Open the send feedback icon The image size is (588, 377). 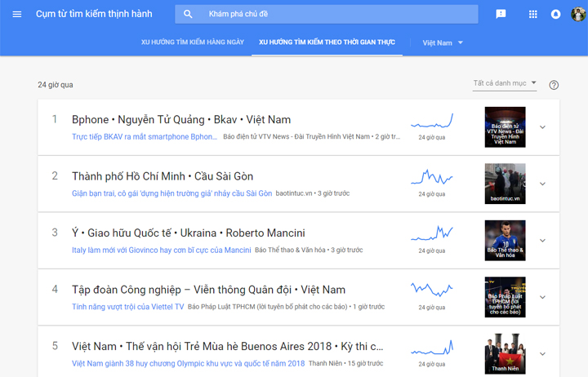[501, 14]
